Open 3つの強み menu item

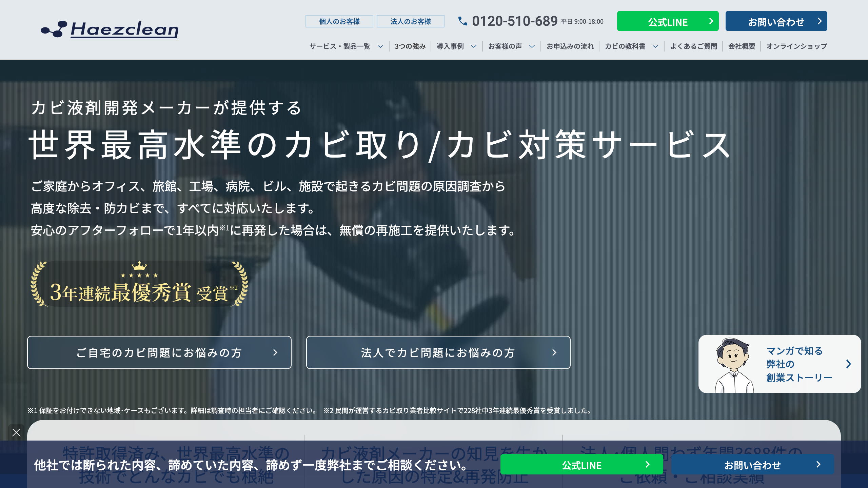pyautogui.click(x=410, y=46)
